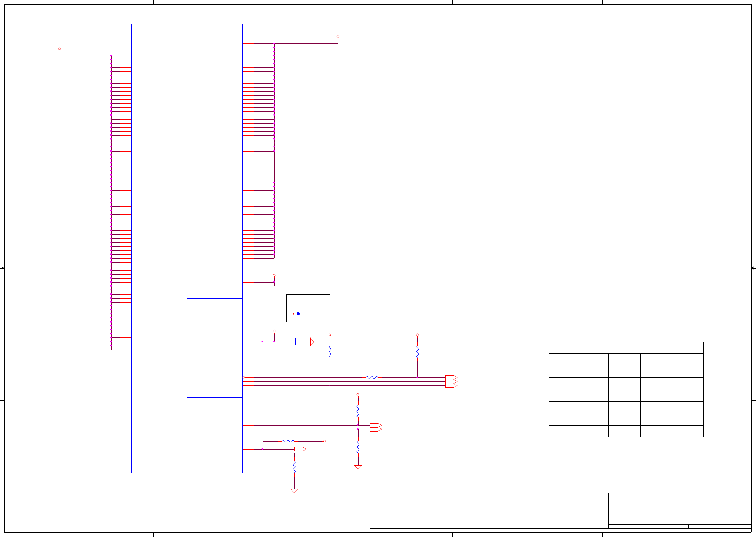Select the lowest ground symbol under the pull-down resistor

294,490
